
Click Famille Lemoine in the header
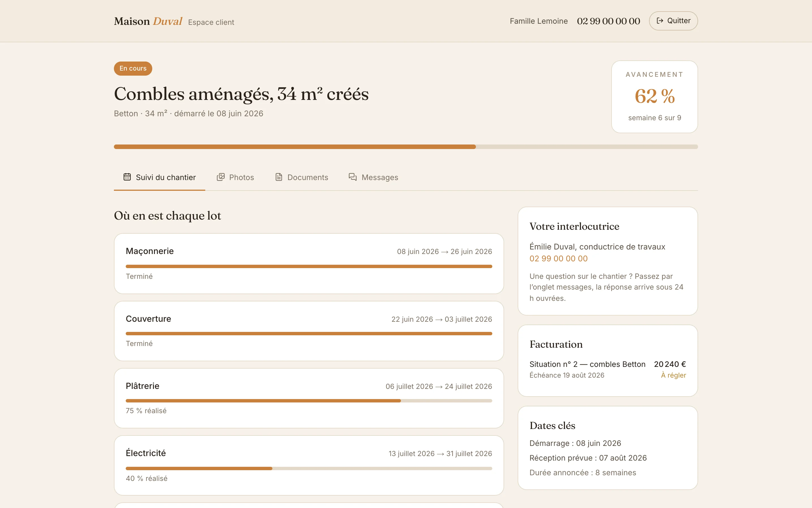539,21
